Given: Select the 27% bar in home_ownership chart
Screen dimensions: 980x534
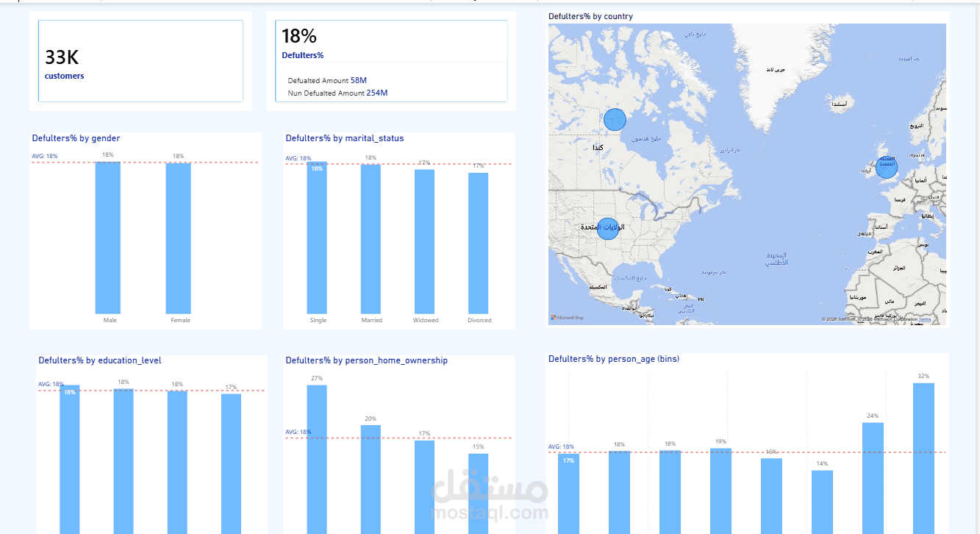Looking at the screenshot, I should (x=317, y=459).
